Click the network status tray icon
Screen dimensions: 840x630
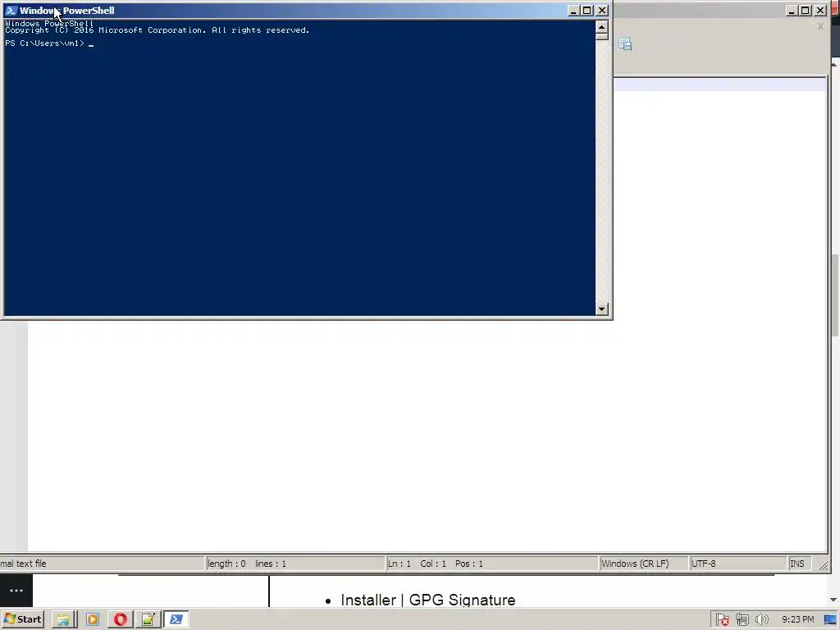coord(742,619)
